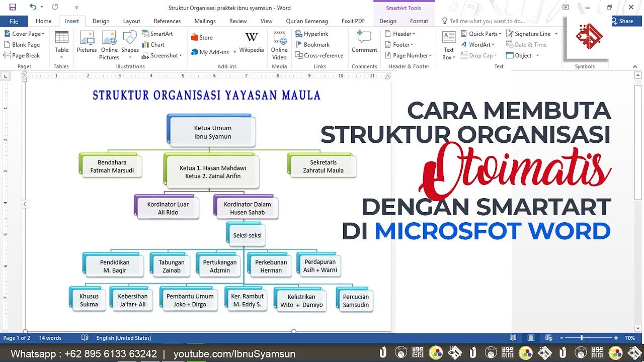The width and height of the screenshot is (644, 362).
Task: Open the References tab
Action: coord(167,21)
